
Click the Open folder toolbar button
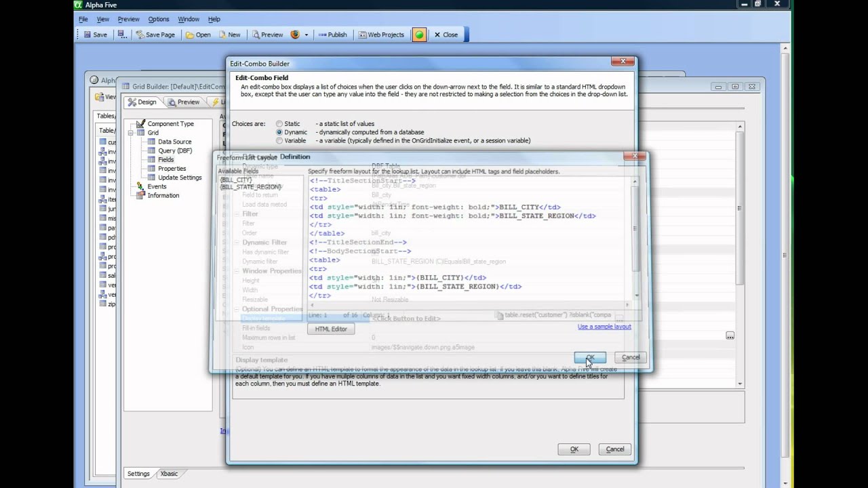coord(198,35)
